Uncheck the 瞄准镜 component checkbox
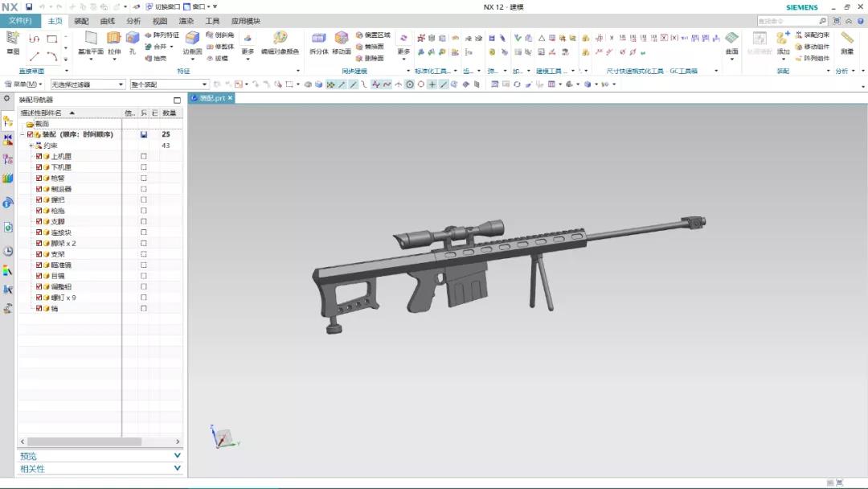This screenshot has height=489, width=868. [39, 265]
